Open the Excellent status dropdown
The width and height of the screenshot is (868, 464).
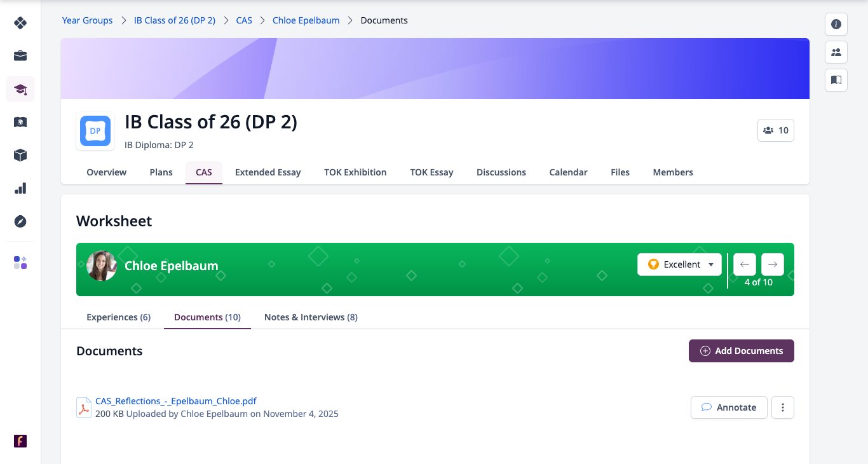tap(679, 264)
